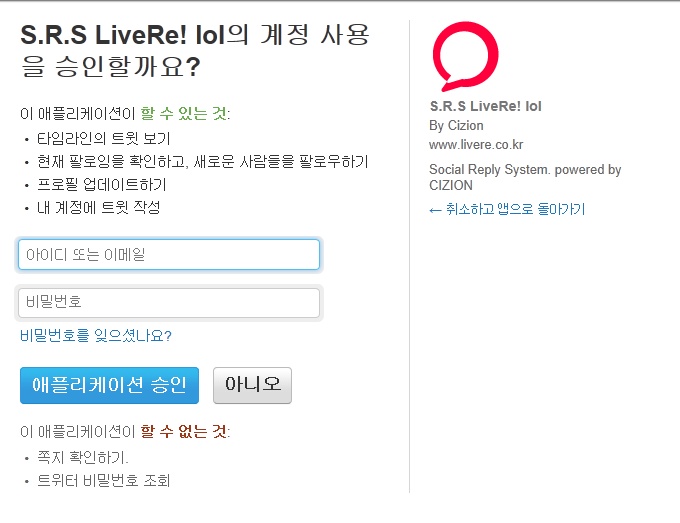Click the S.R.S LiveRe! lol app name in sidebar
The height and width of the screenshot is (523, 680).
[485, 106]
